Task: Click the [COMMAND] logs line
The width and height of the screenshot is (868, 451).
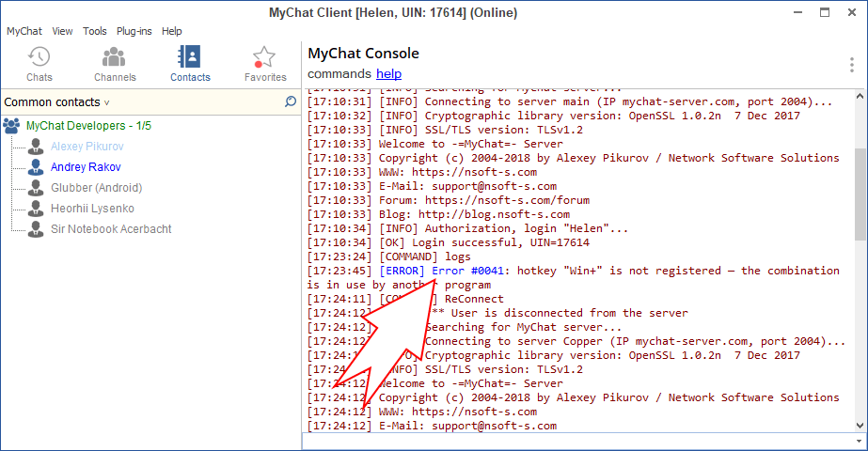Action: coord(388,257)
